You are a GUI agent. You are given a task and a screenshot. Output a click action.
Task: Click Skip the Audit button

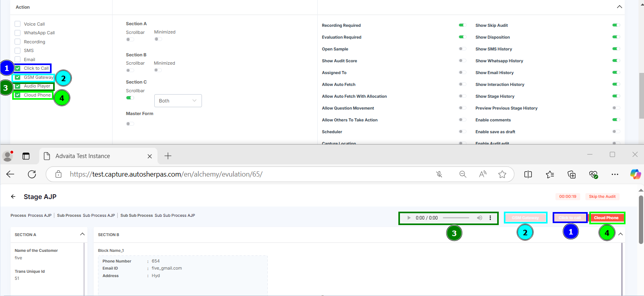pyautogui.click(x=602, y=196)
